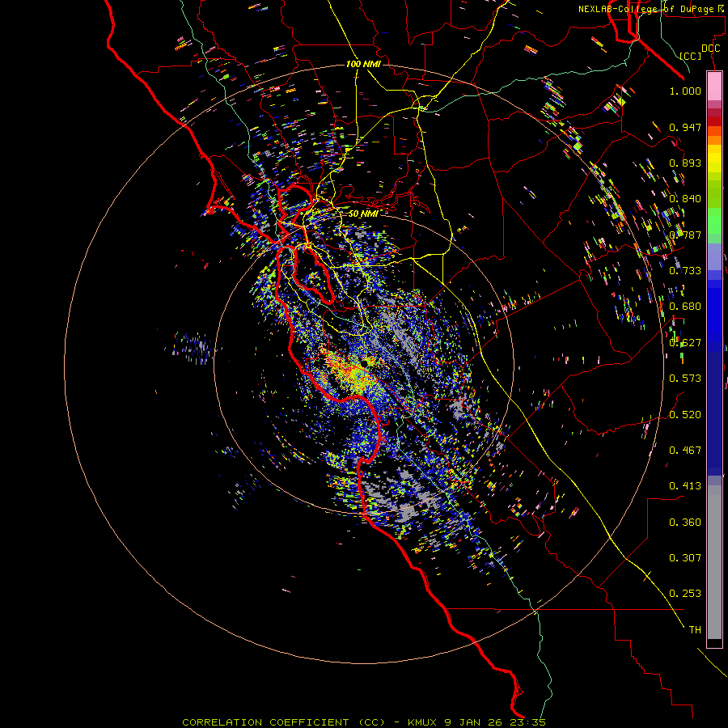The height and width of the screenshot is (728, 728).
Task: Select the 0.787 legend value
Action: click(685, 235)
